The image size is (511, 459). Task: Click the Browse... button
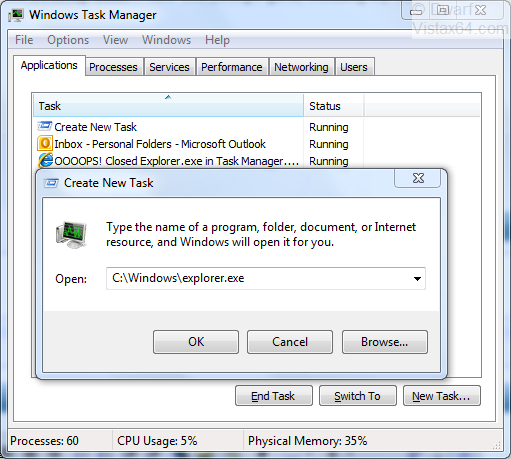point(384,342)
